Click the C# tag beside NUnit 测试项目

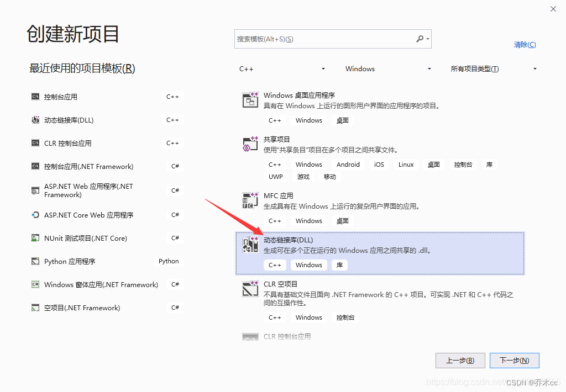click(175, 238)
